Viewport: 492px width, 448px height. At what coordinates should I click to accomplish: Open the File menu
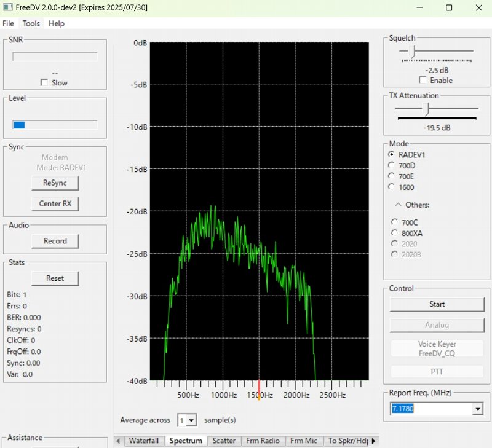click(8, 23)
